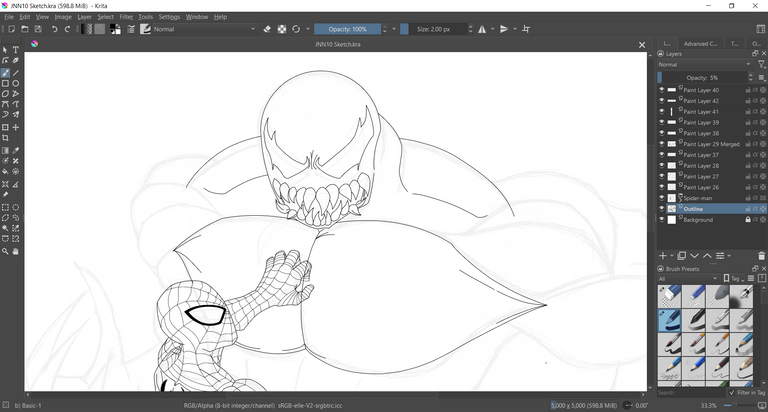768x412 pixels.
Task: Activate the Crop tool in toolbox
Action: (5, 138)
